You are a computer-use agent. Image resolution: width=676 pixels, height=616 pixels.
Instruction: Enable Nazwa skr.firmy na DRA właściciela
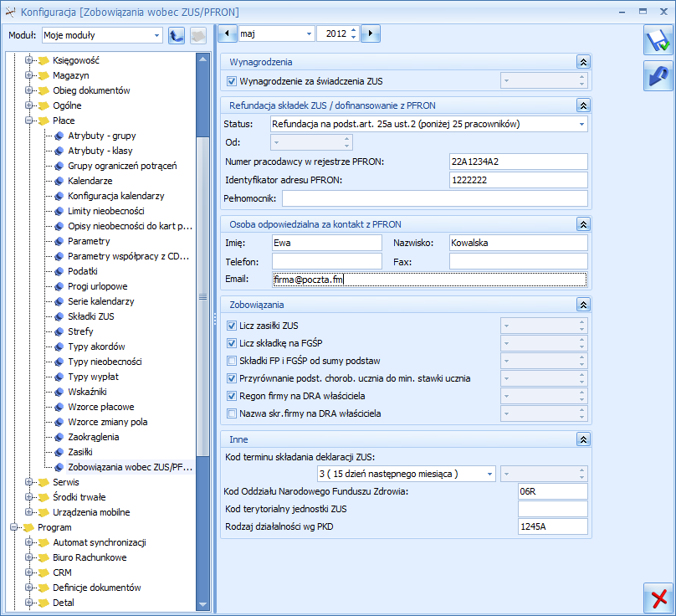click(x=232, y=413)
